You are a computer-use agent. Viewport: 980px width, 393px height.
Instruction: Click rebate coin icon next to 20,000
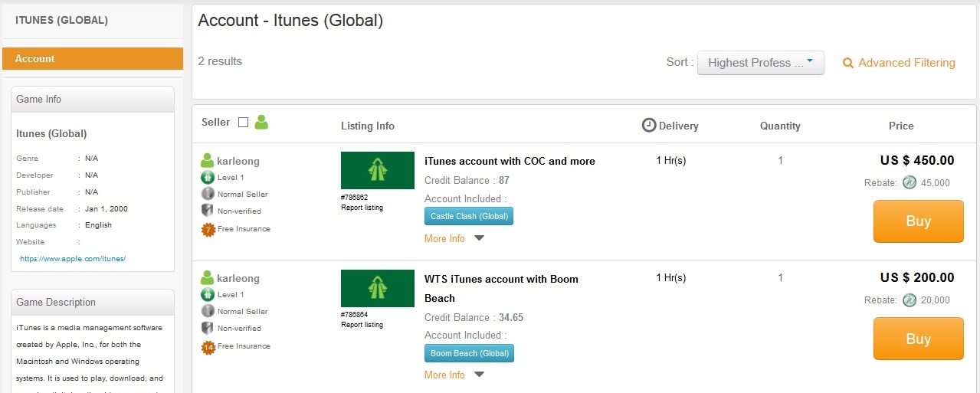coord(910,300)
